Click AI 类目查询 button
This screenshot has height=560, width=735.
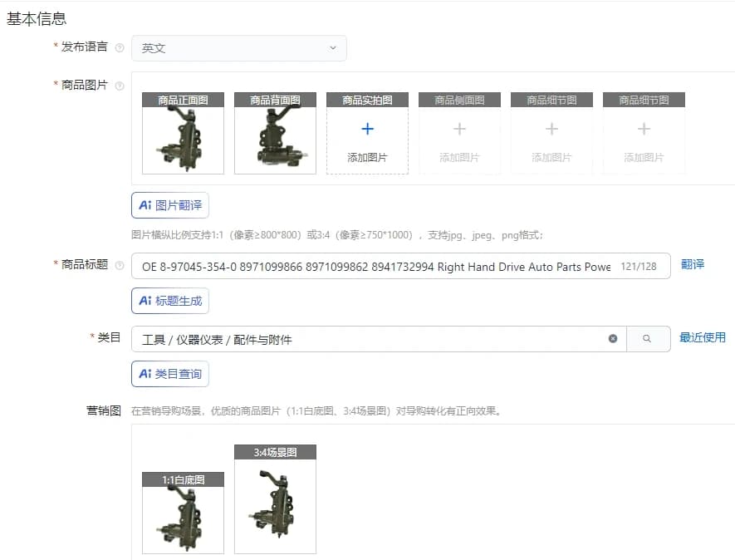pyautogui.click(x=170, y=374)
